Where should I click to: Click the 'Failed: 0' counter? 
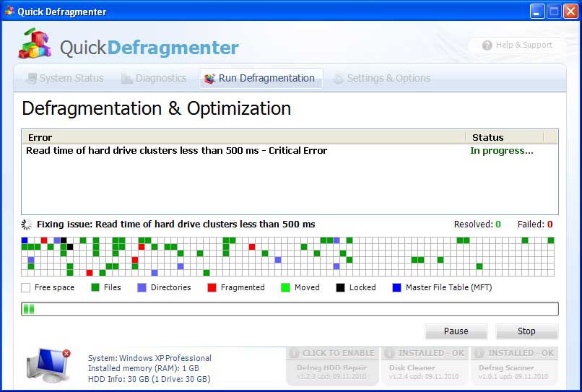coord(535,225)
